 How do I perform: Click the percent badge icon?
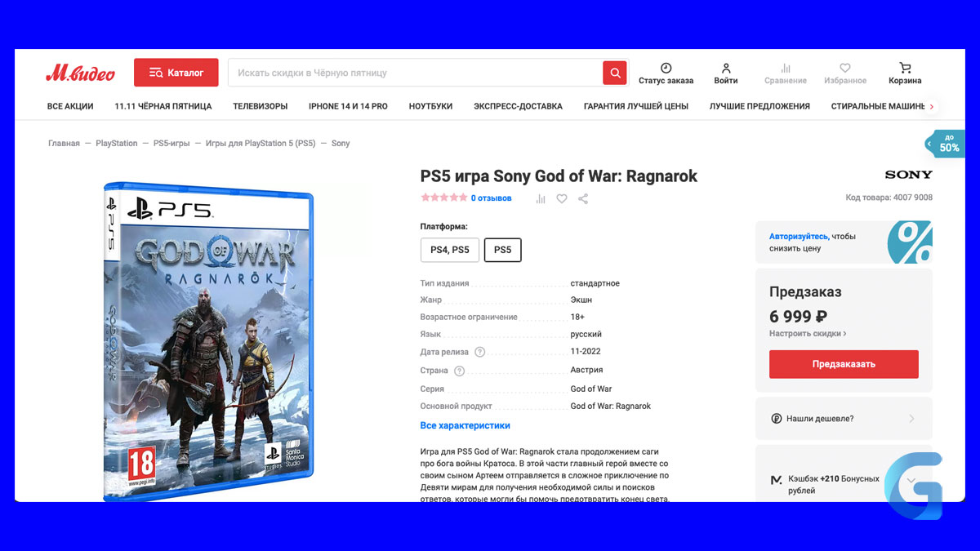910,242
